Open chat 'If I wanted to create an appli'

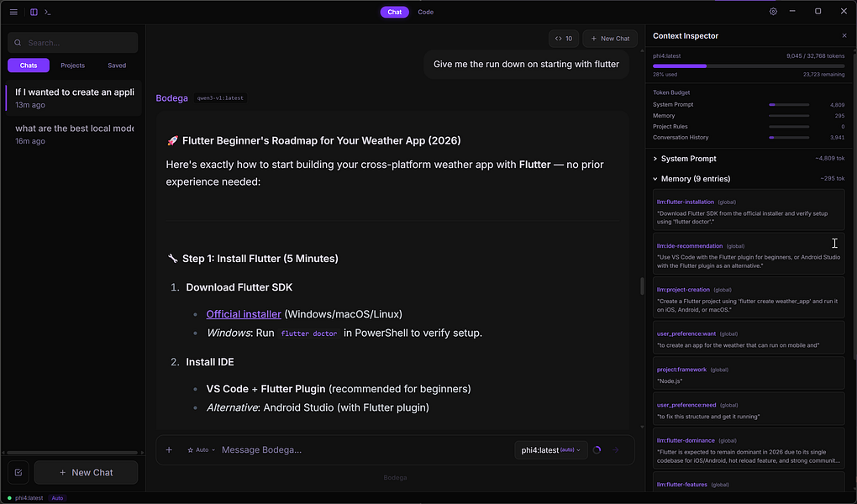73,97
